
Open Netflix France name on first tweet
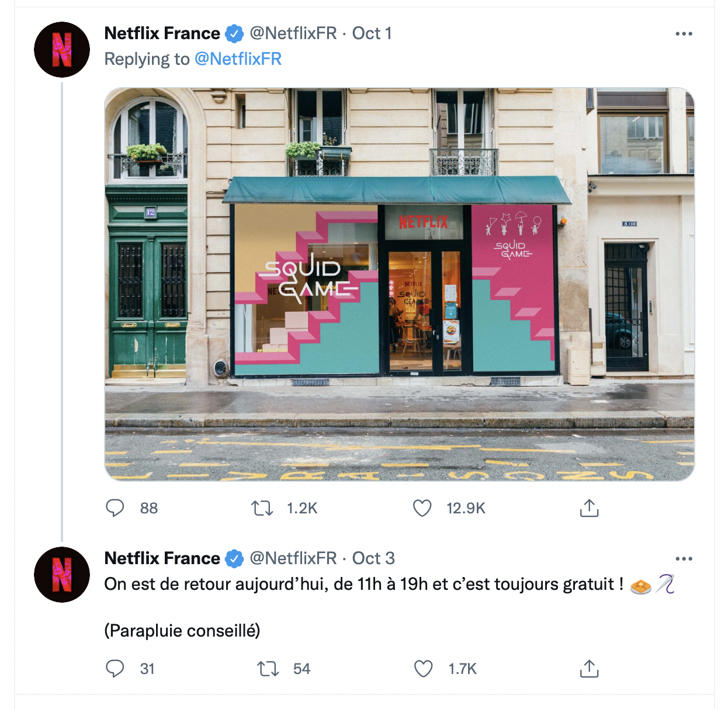pyautogui.click(x=162, y=33)
